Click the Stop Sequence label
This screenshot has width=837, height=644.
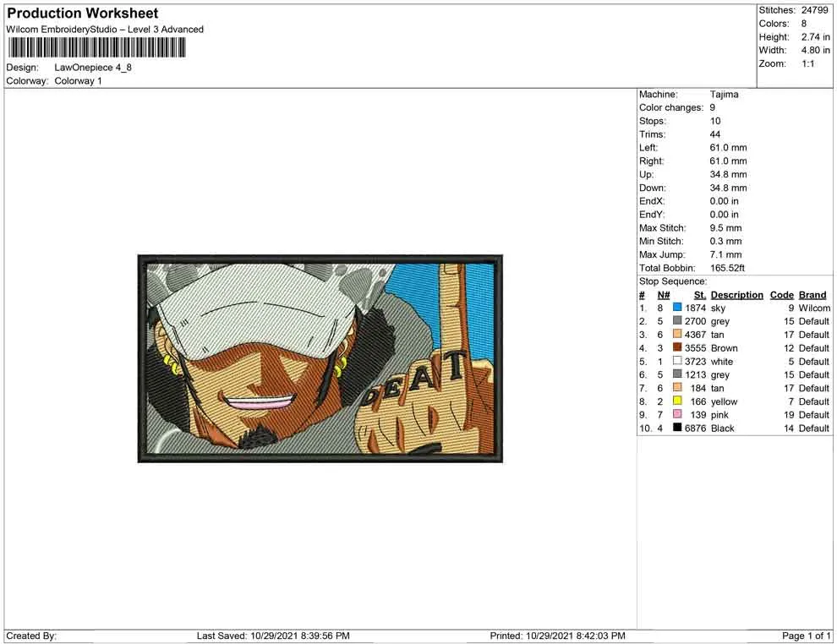tap(673, 281)
